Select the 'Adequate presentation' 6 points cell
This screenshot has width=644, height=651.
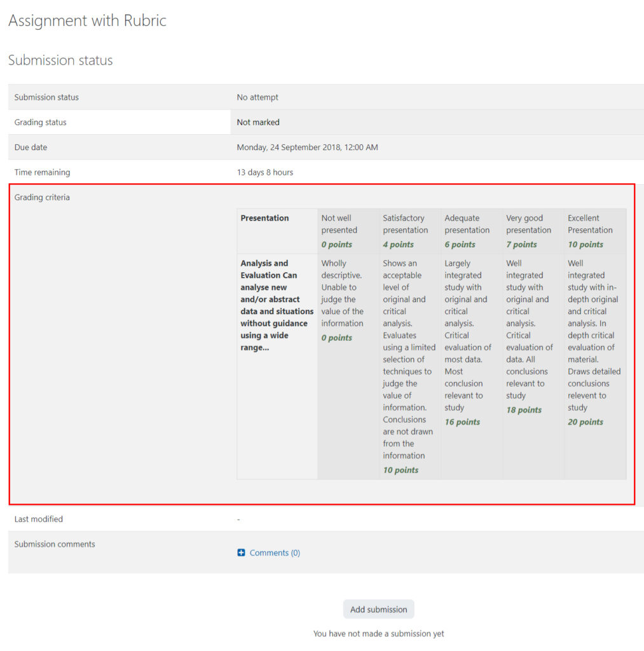pos(469,231)
